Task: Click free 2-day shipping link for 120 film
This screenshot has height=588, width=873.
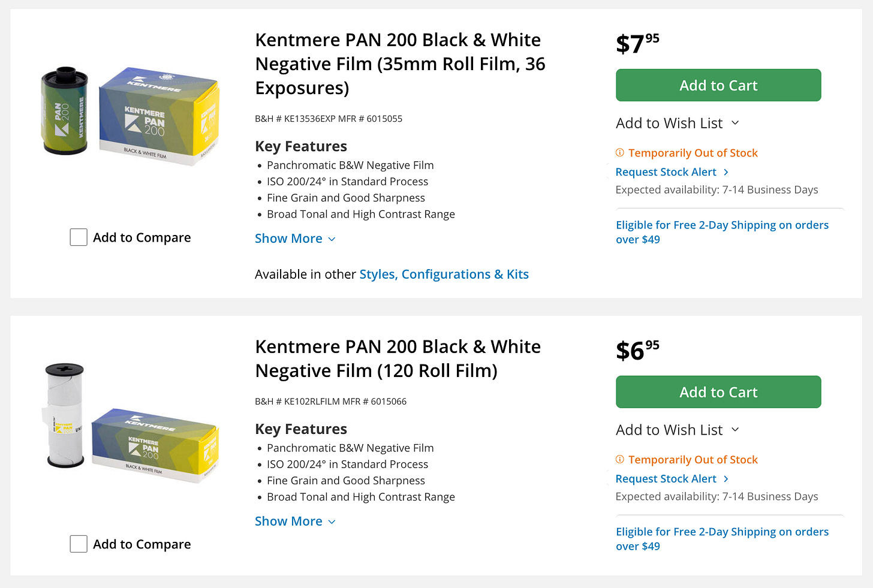Action: click(722, 539)
